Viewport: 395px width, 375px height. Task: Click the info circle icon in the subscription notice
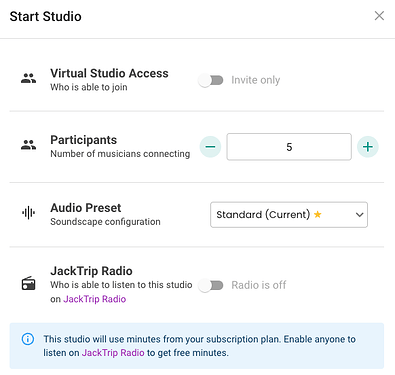coord(28,339)
